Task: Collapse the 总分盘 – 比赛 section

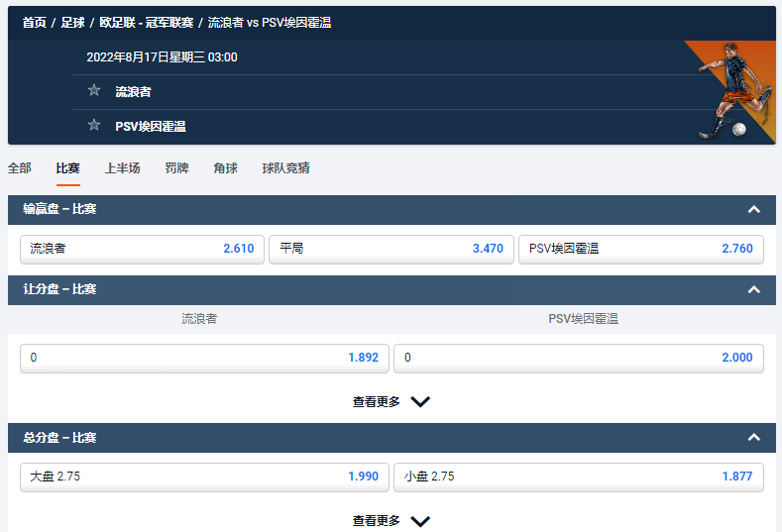Action: 753,437
